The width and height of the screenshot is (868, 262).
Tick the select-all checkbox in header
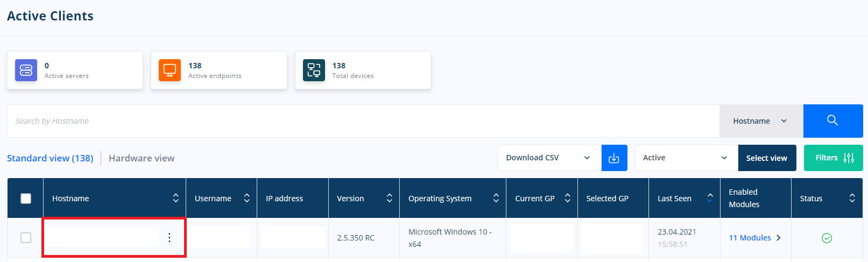click(x=26, y=199)
